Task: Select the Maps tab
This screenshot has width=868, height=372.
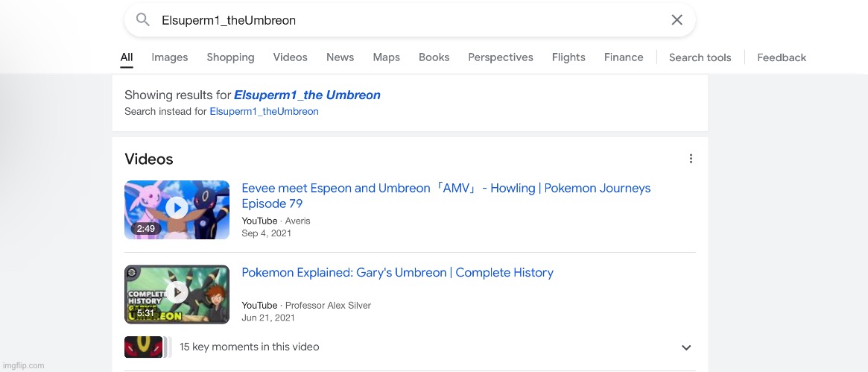Action: click(386, 57)
